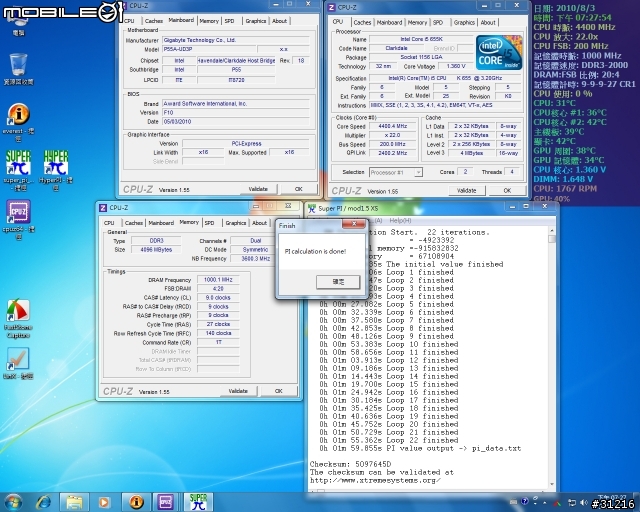
Task: Click OK in Memory CPU-Z window
Action: [x=278, y=391]
